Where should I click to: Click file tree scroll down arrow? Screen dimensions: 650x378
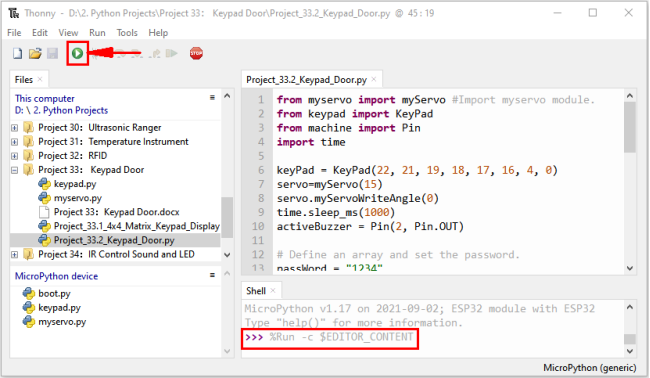(x=227, y=255)
